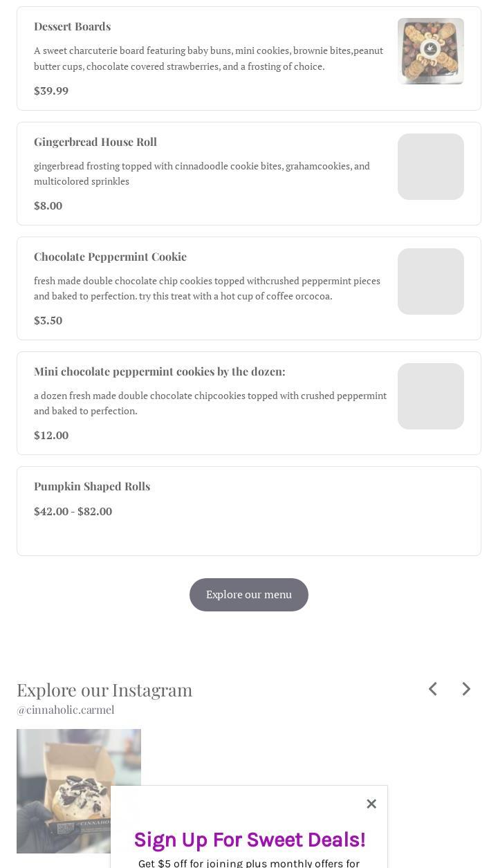This screenshot has width=498, height=868.
Task: Click the next Instagram carousel arrow
Action: 466,689
